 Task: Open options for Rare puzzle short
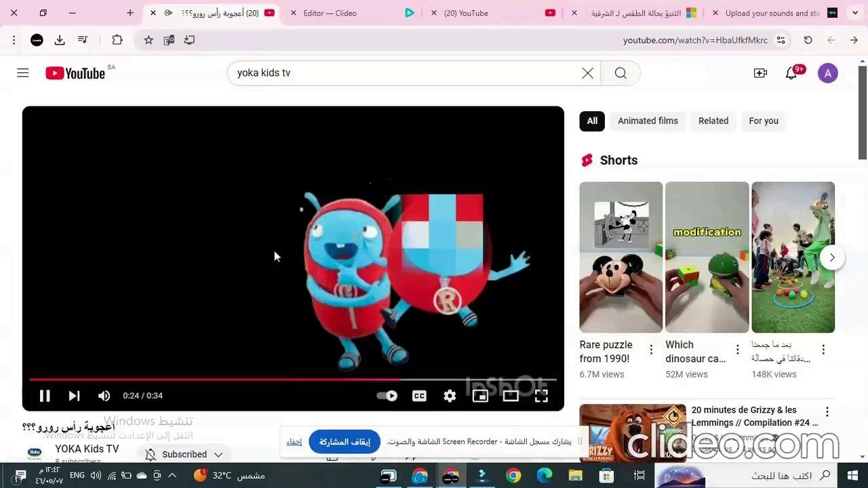pyautogui.click(x=651, y=350)
